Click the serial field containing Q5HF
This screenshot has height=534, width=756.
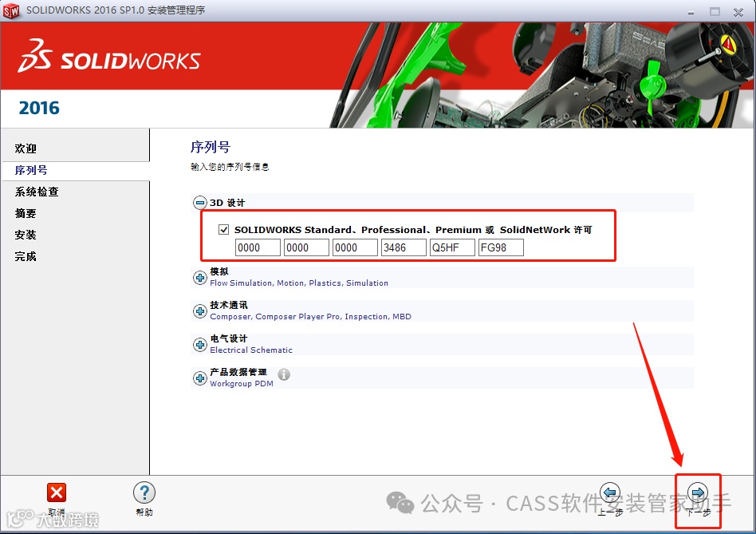click(x=453, y=247)
